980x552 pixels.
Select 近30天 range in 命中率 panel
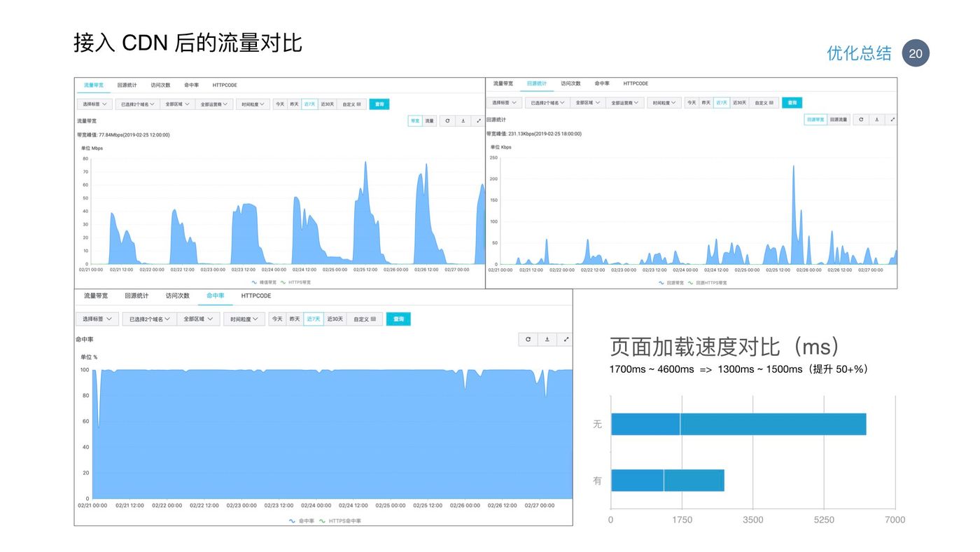tap(335, 319)
